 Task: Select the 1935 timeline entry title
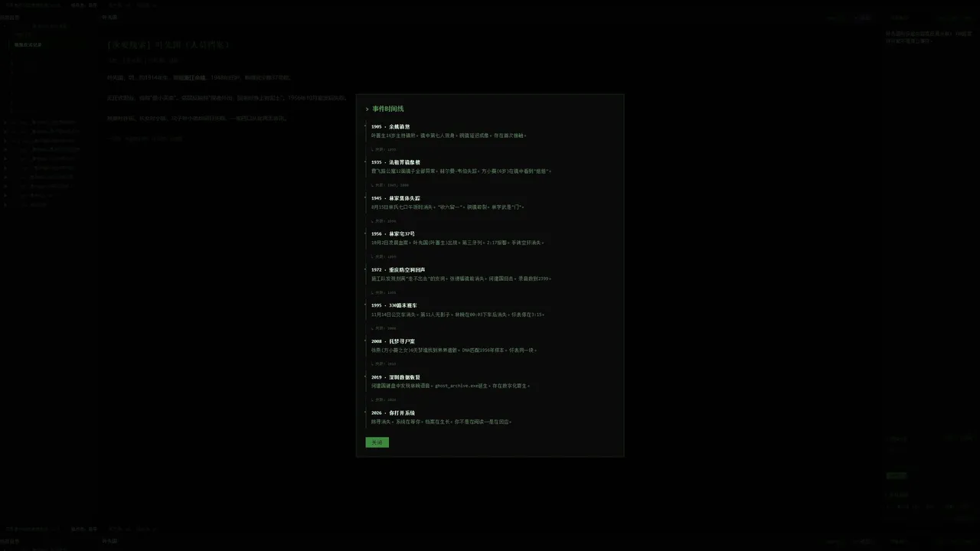pos(396,162)
